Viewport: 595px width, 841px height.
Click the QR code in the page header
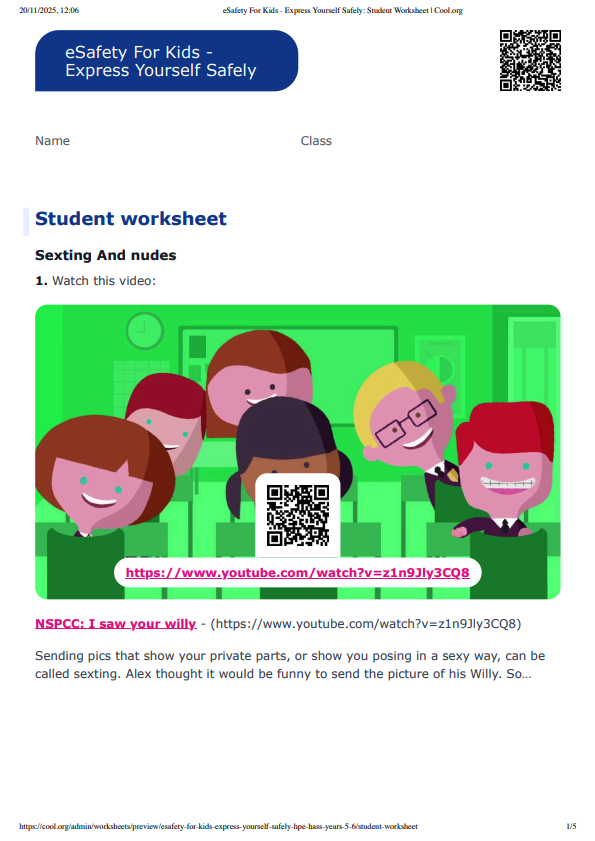[x=530, y=61]
